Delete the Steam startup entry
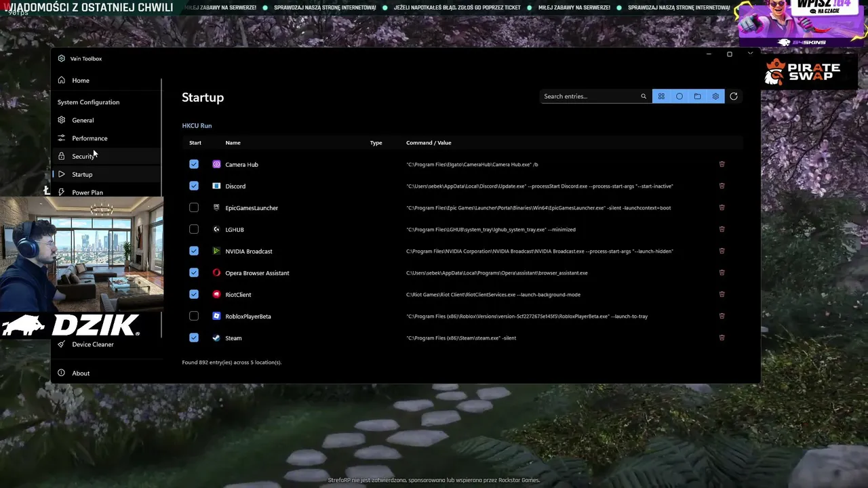This screenshot has width=868, height=488. click(722, 338)
